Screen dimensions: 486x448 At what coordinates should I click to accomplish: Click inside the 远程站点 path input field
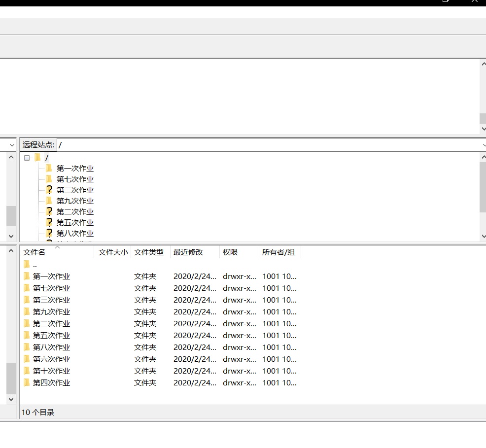[266, 145]
